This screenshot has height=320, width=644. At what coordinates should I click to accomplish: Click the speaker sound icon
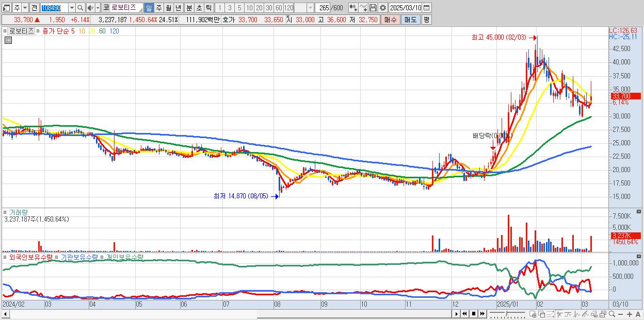point(90,8)
